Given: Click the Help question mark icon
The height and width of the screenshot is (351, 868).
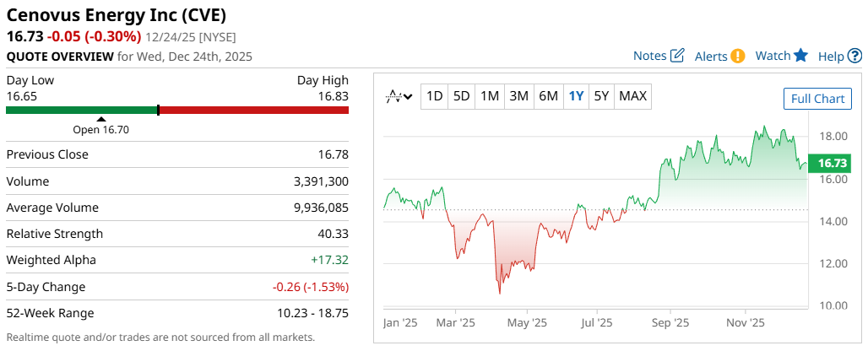Looking at the screenshot, I should [x=854, y=56].
